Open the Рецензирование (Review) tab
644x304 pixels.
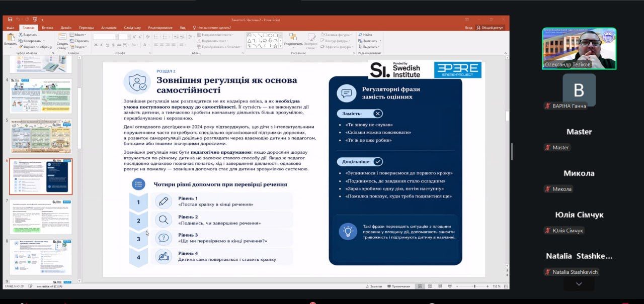pos(160,28)
